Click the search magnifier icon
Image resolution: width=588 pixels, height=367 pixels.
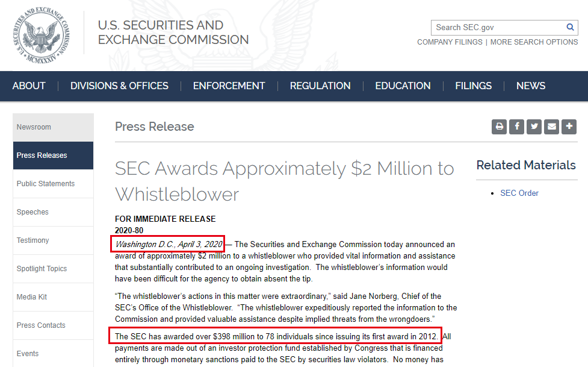[x=570, y=27]
